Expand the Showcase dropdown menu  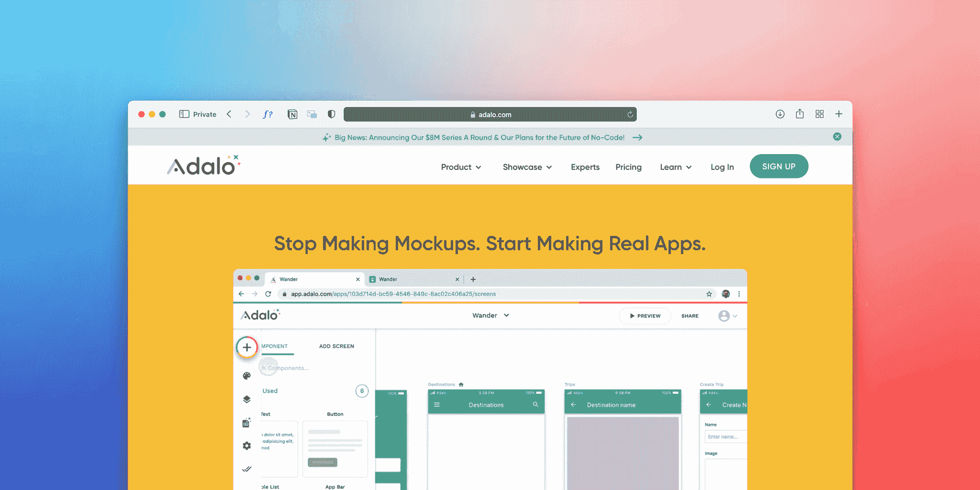[x=527, y=167]
